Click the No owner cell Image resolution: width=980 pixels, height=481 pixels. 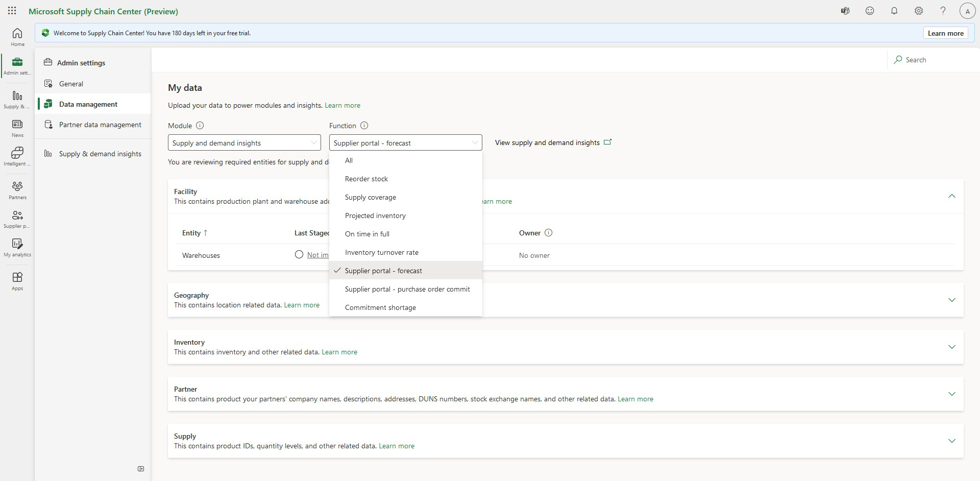click(534, 255)
